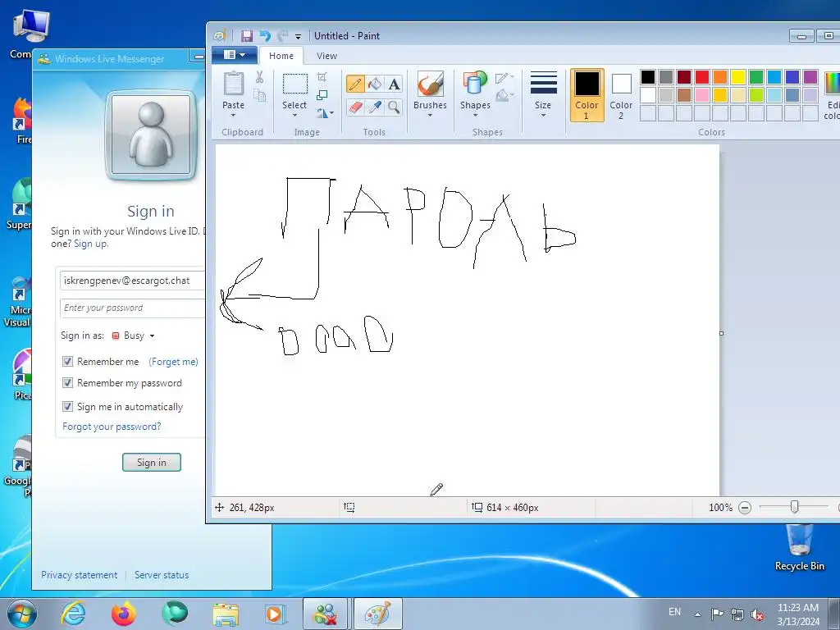Expand the Select dropdown arrow
840x630 pixels.
(294, 115)
